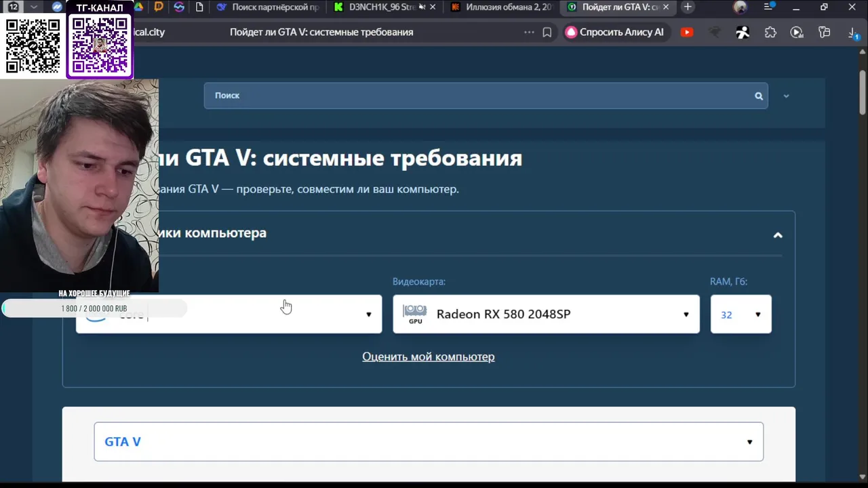
Task: Open the YouTube extension icon
Action: [x=687, y=32]
